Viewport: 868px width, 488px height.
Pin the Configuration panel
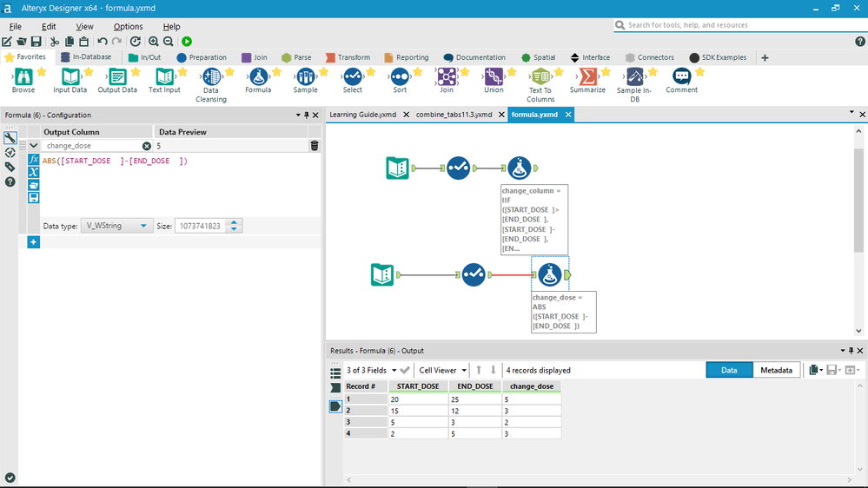307,115
